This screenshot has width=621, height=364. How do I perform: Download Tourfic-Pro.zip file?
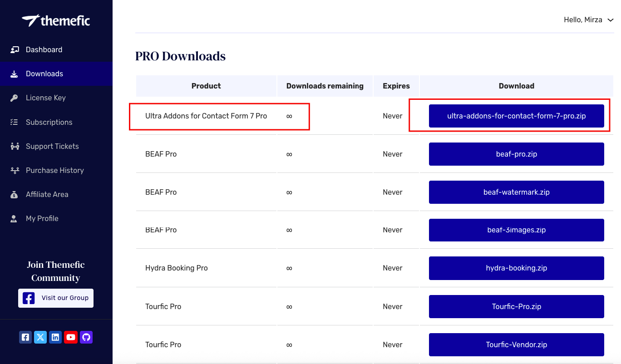[x=516, y=306]
